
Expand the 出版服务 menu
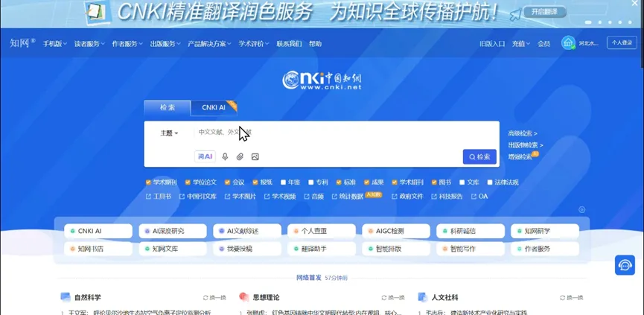165,43
